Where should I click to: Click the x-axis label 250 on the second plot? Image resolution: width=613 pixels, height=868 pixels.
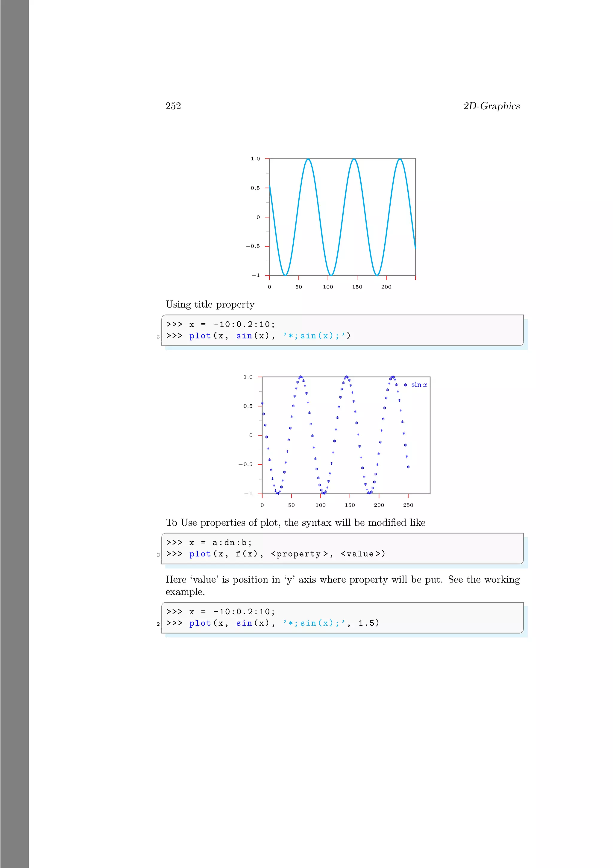point(408,505)
